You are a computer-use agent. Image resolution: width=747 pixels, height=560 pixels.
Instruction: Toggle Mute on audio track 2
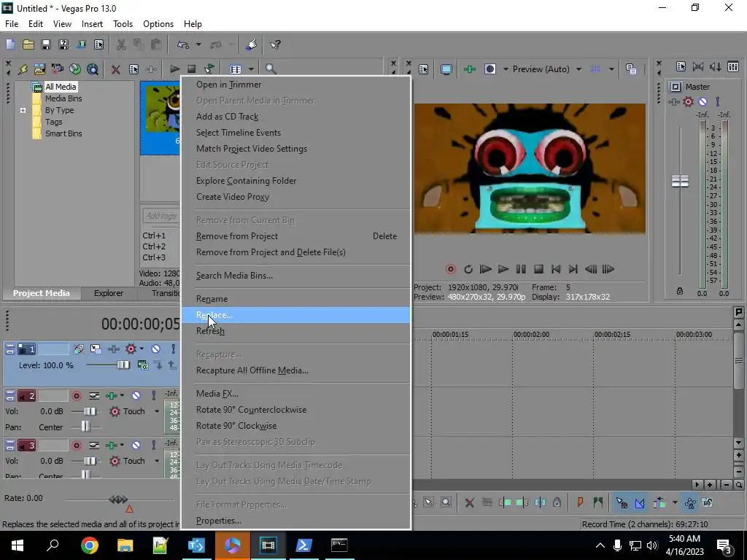coord(136,396)
